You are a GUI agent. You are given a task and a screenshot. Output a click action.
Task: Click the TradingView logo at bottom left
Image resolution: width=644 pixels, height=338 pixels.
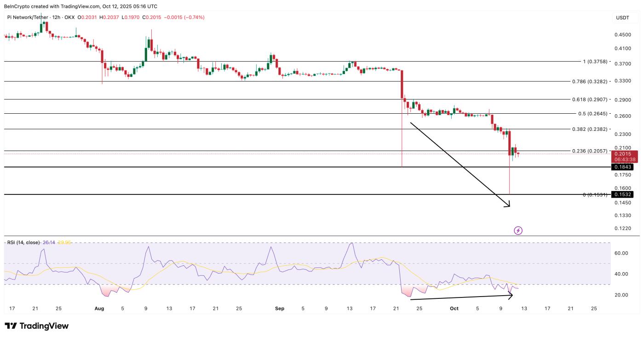point(37,326)
